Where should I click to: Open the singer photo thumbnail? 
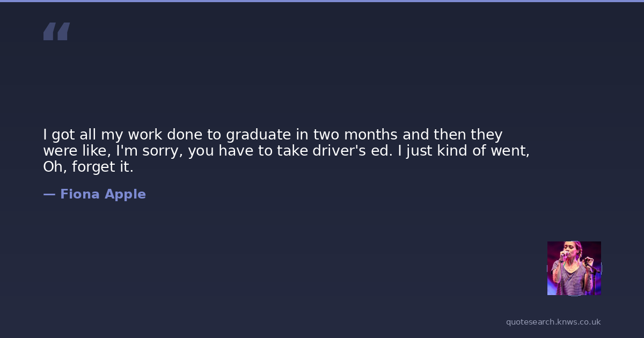coord(574,268)
